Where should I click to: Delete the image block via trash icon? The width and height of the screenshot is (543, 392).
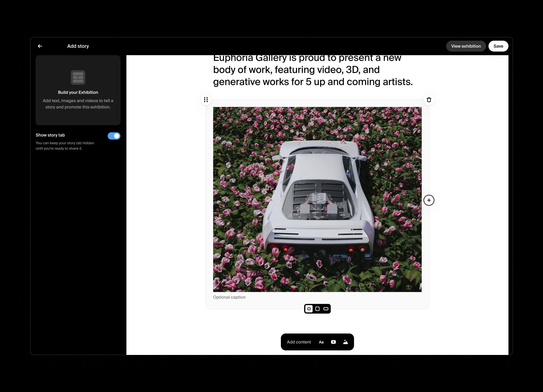(429, 100)
